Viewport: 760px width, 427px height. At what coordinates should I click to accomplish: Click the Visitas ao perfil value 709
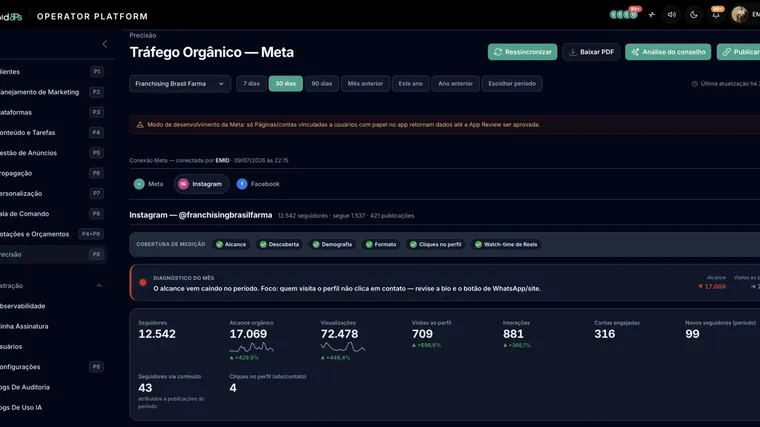pyautogui.click(x=422, y=334)
